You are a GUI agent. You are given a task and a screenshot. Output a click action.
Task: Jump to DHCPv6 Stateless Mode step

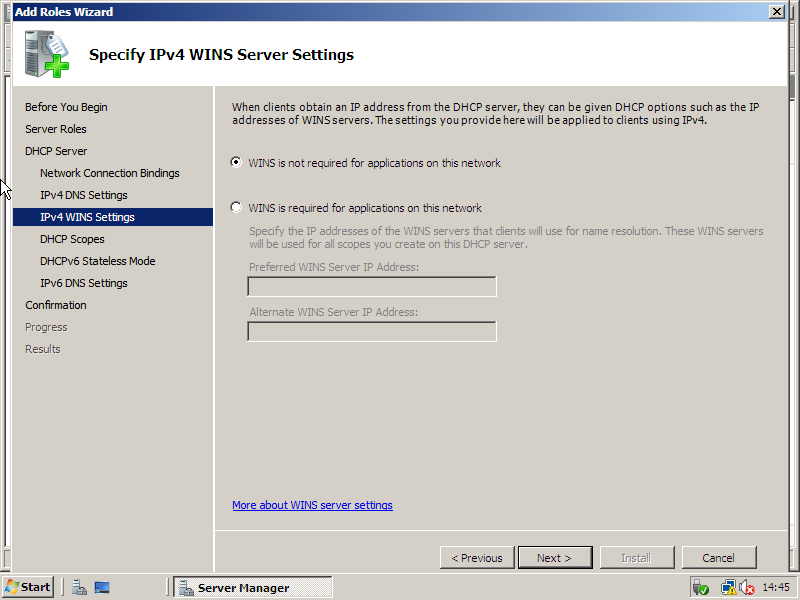97,261
